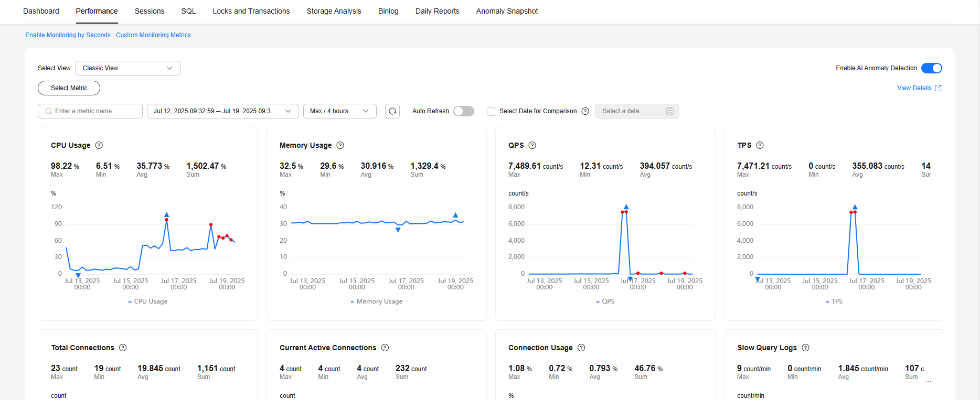Image resolution: width=980 pixels, height=400 pixels.
Task: Click the Select Date for Comparison help icon
Action: click(585, 111)
